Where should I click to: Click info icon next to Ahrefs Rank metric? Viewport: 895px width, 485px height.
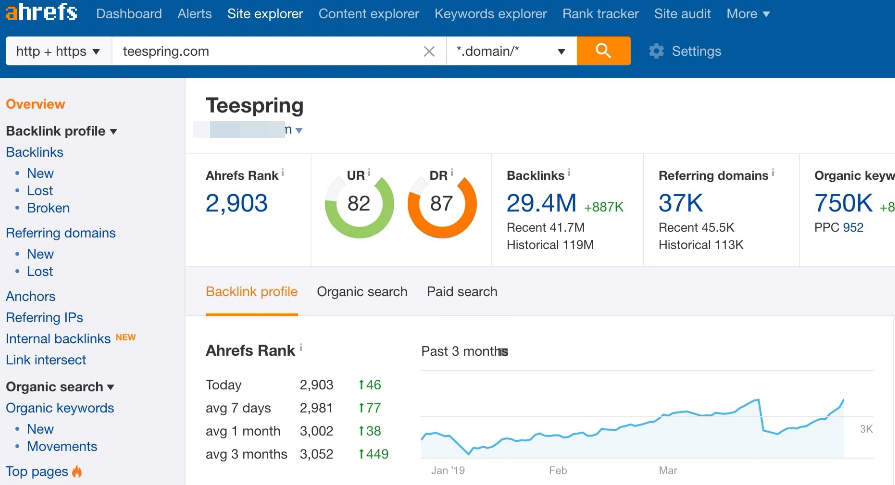(283, 172)
